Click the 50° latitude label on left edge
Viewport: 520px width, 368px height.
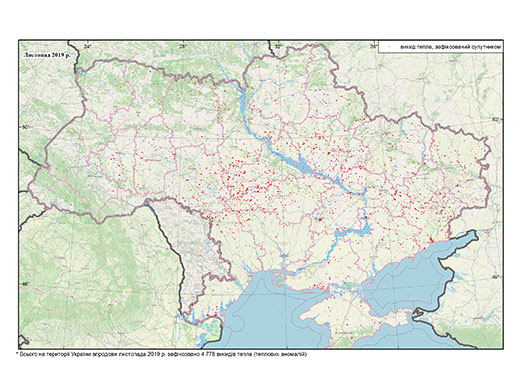click(26, 127)
